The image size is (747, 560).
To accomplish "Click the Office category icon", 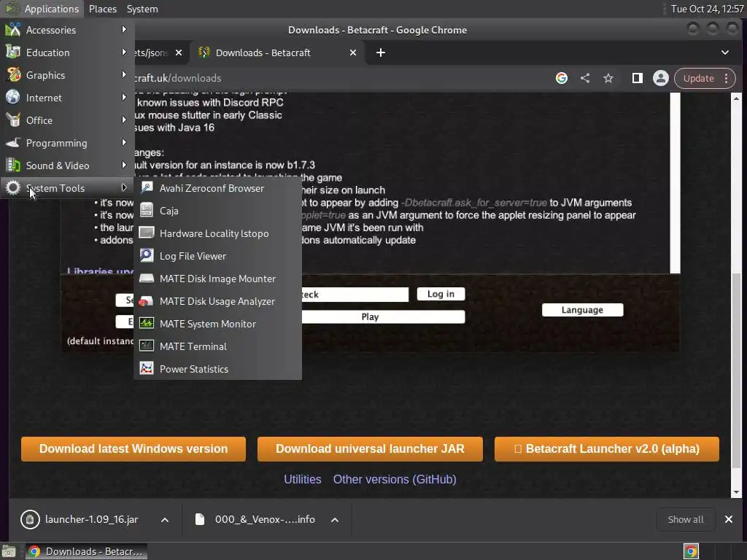I will [13, 120].
